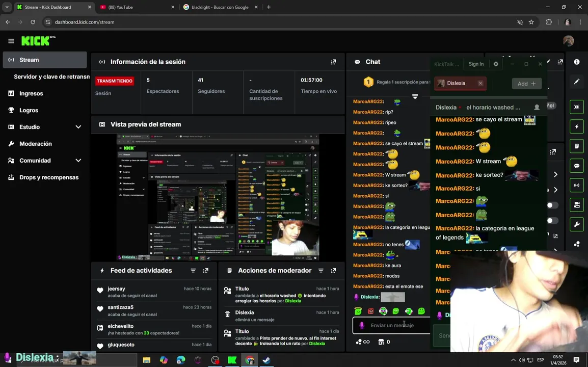Pick the halo green emote

coord(358,311)
